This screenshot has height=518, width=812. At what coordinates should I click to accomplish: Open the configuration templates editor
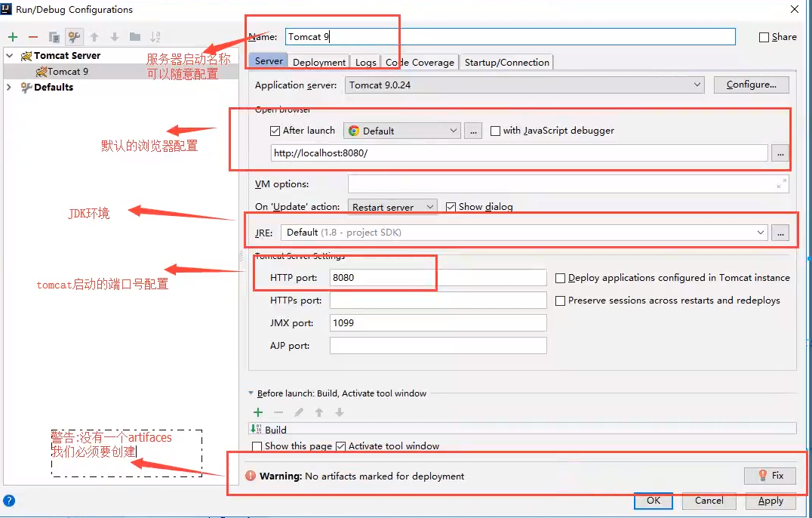click(x=72, y=36)
